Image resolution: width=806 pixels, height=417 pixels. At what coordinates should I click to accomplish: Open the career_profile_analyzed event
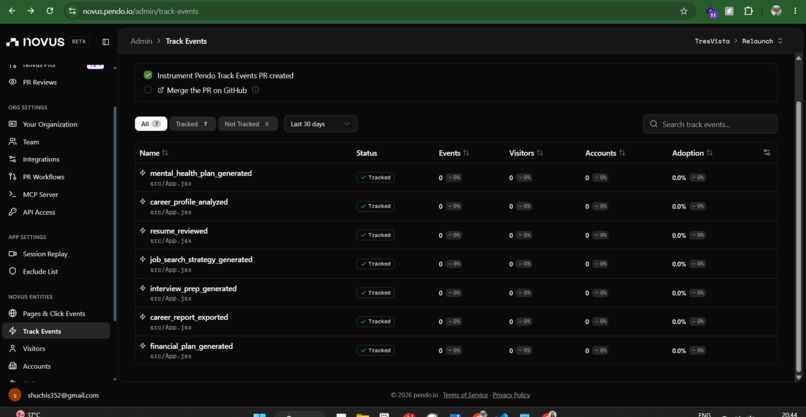[x=189, y=202]
